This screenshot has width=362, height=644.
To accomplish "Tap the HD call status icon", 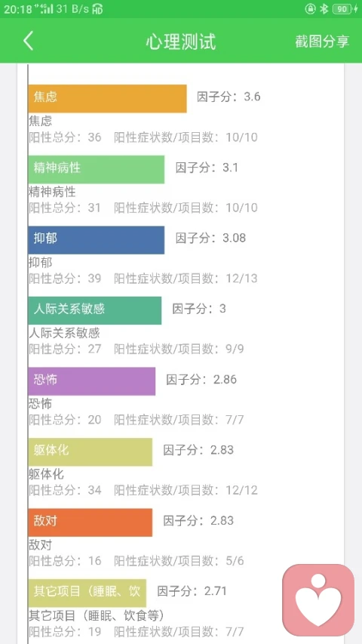I will [x=97, y=9].
